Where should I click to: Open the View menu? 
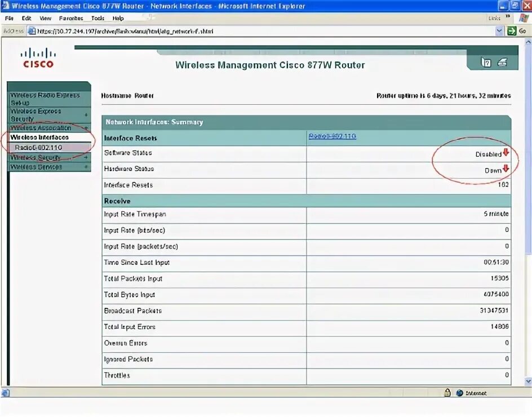tap(45, 18)
